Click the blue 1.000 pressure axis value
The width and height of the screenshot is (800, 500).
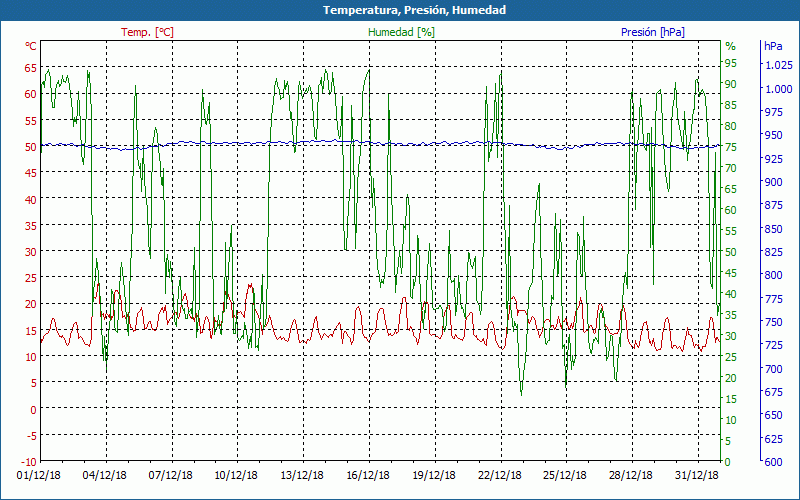coord(779,89)
